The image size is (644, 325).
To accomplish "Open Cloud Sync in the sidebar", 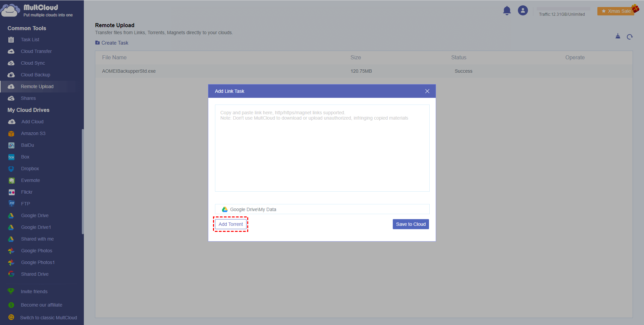I will click(x=33, y=63).
